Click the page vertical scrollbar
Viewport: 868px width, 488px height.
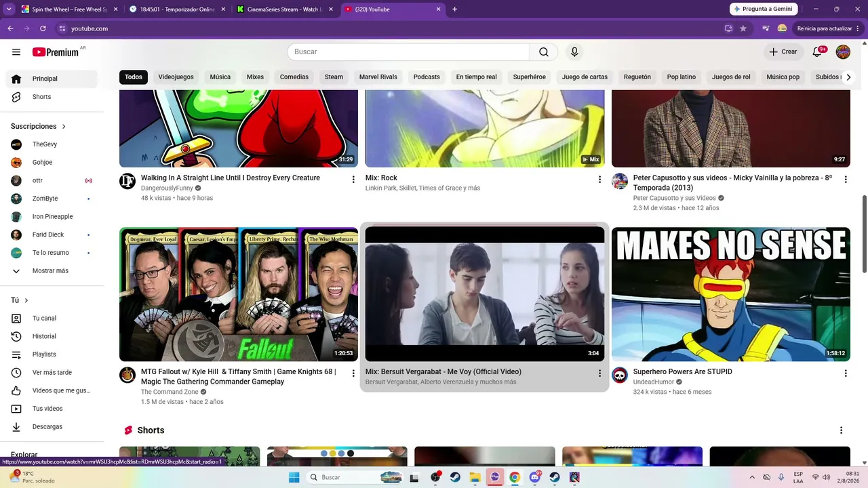pos(864,234)
